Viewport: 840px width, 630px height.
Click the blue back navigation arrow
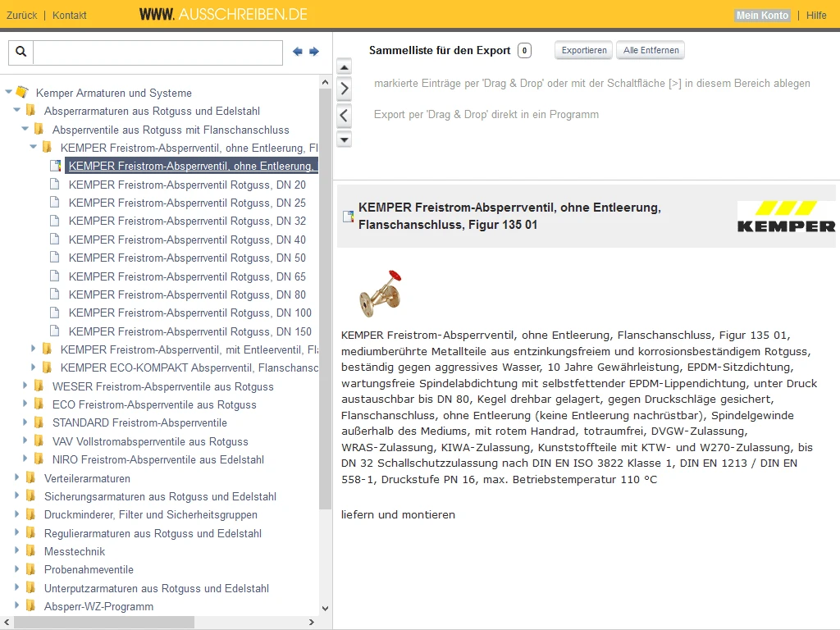(x=298, y=52)
